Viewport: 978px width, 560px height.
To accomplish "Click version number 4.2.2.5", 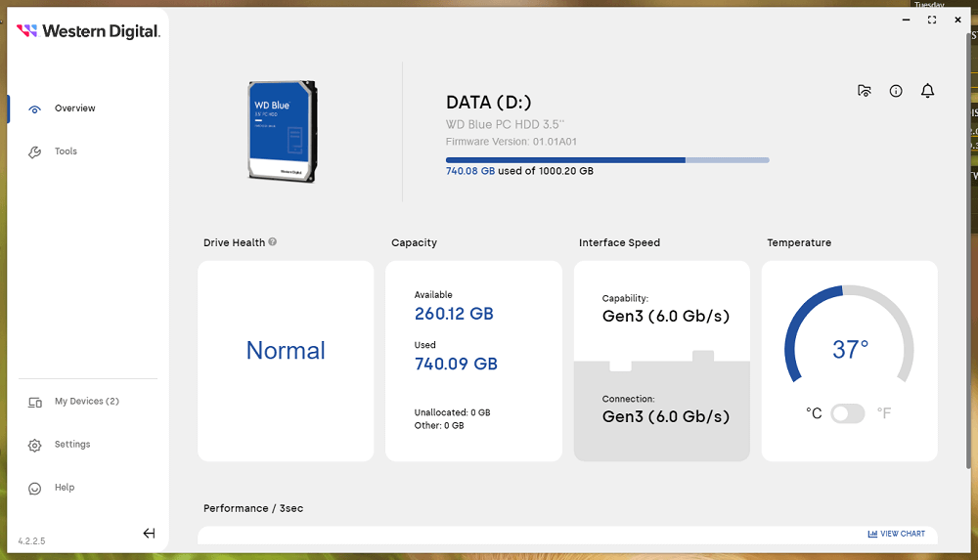I will 32,540.
